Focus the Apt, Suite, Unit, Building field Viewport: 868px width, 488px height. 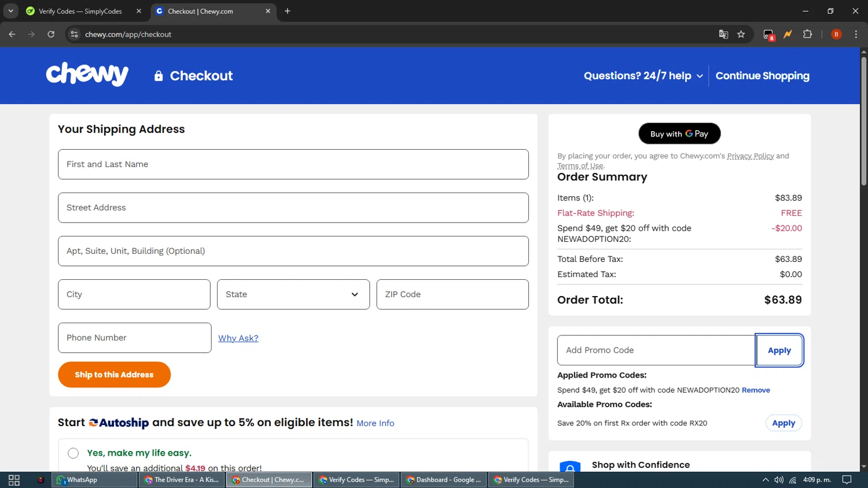(293, 251)
